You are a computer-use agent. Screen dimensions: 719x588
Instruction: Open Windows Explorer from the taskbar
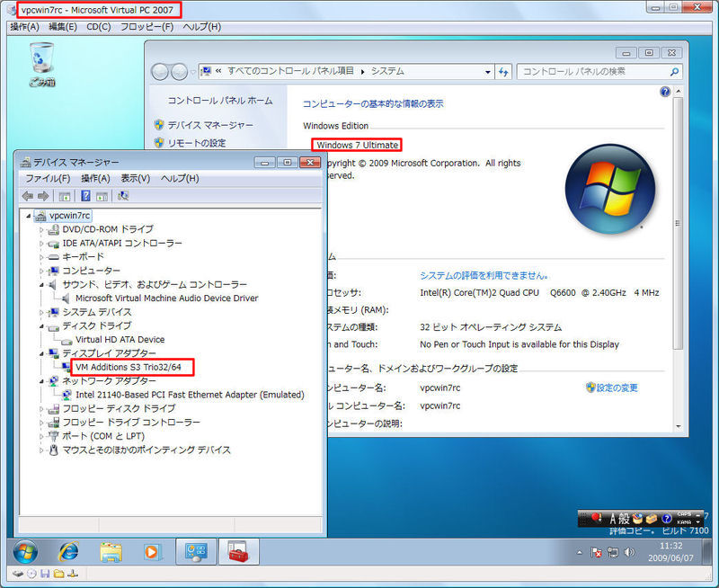point(111,552)
